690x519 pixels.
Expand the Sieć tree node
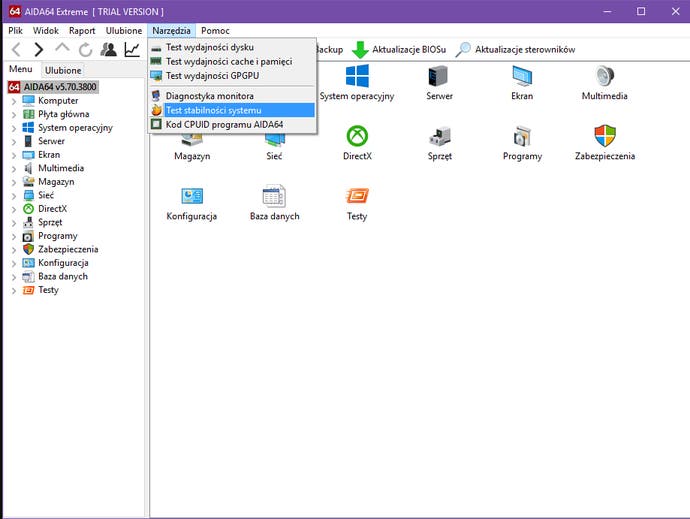pos(14,196)
